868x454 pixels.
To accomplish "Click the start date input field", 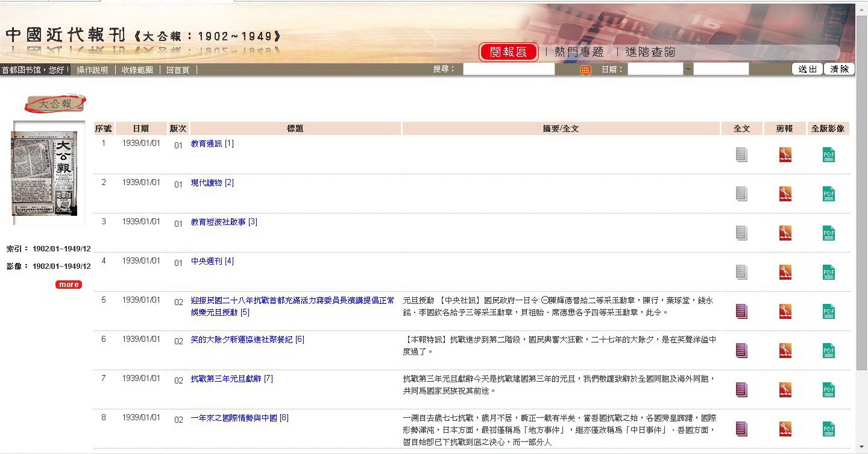I will coord(655,69).
